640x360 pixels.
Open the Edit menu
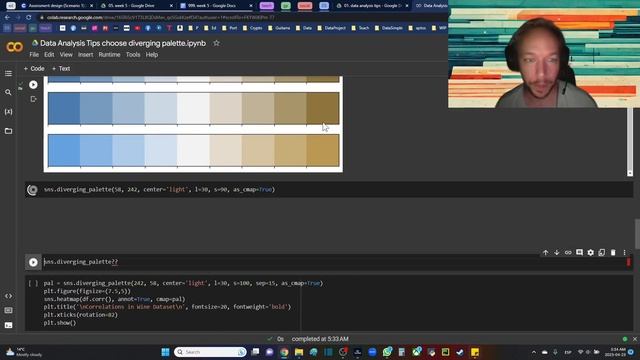click(x=49, y=55)
